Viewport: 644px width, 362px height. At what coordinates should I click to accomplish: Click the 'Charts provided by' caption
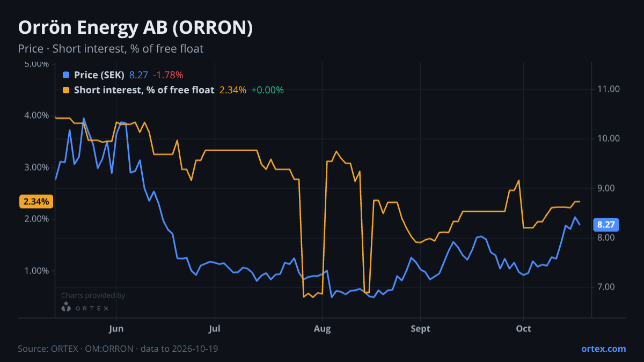[93, 295]
